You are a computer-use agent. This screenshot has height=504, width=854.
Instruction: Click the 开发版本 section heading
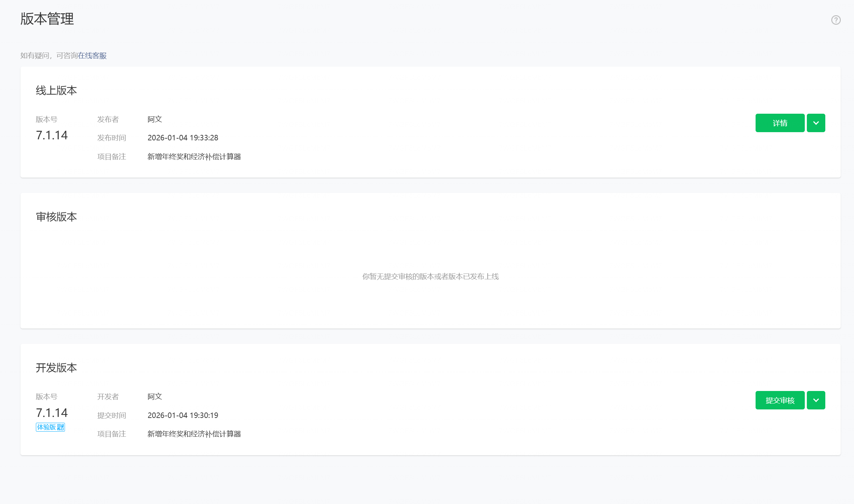(x=56, y=368)
